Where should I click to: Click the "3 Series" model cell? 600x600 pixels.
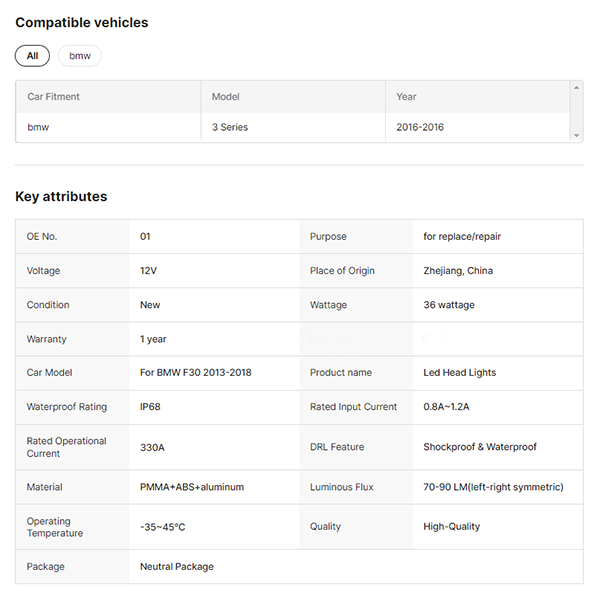click(x=230, y=127)
